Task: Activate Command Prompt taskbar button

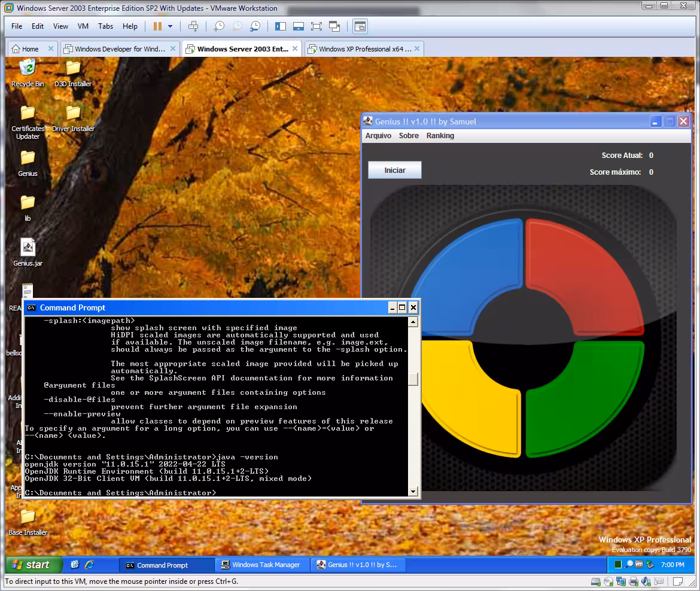Action: pyautogui.click(x=167, y=565)
